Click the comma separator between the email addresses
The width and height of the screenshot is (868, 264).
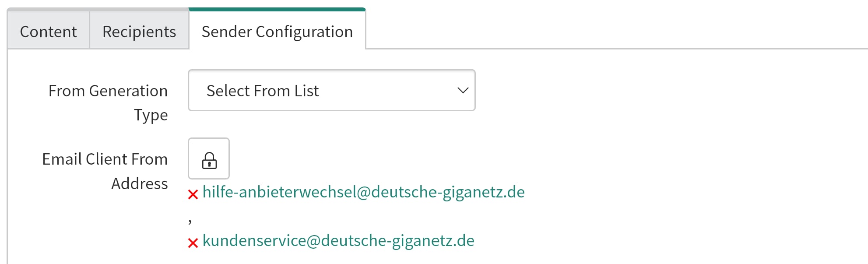tap(190, 222)
